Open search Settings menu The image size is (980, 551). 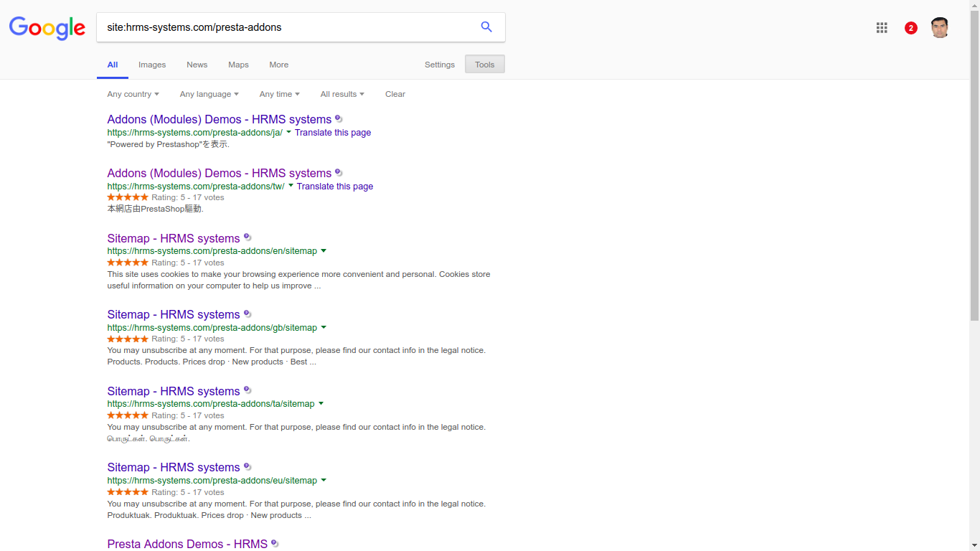coord(440,65)
